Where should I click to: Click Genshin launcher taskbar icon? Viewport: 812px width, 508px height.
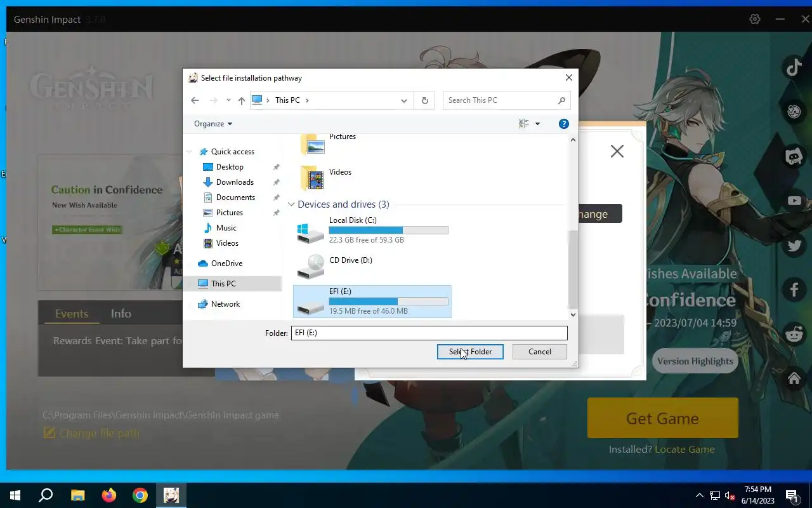coord(171,495)
